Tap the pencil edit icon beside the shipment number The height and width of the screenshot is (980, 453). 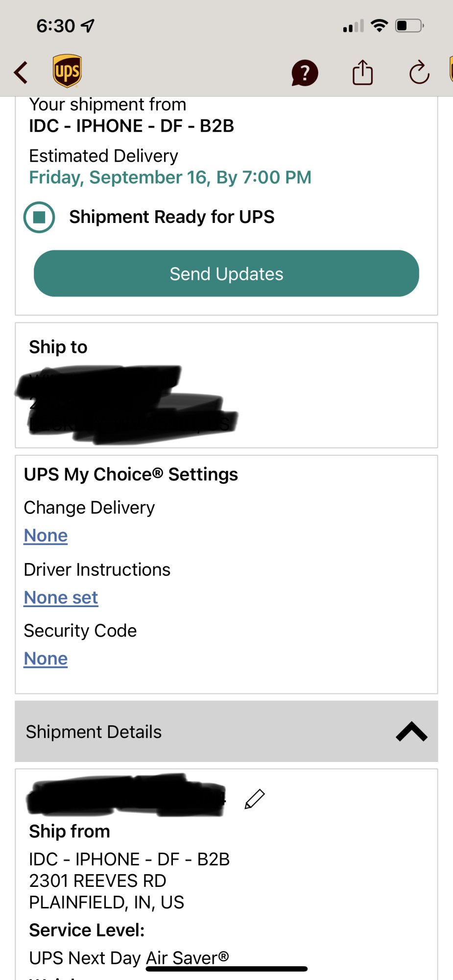click(x=255, y=799)
